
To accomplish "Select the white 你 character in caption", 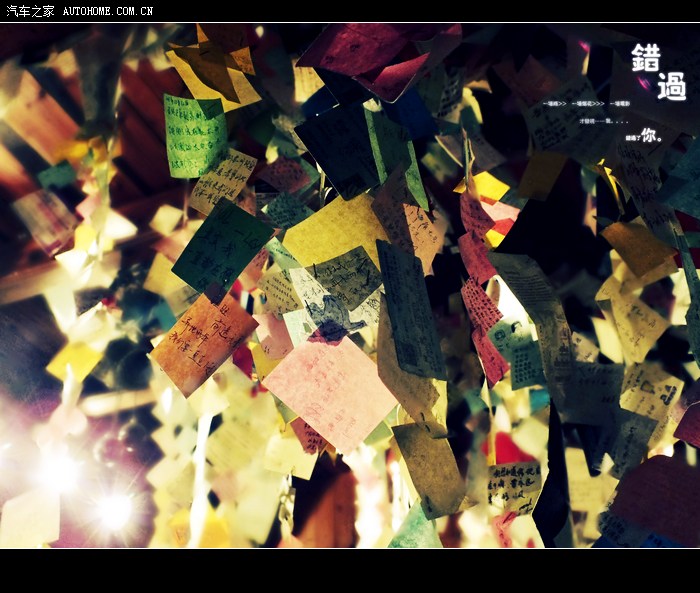I will (x=649, y=134).
